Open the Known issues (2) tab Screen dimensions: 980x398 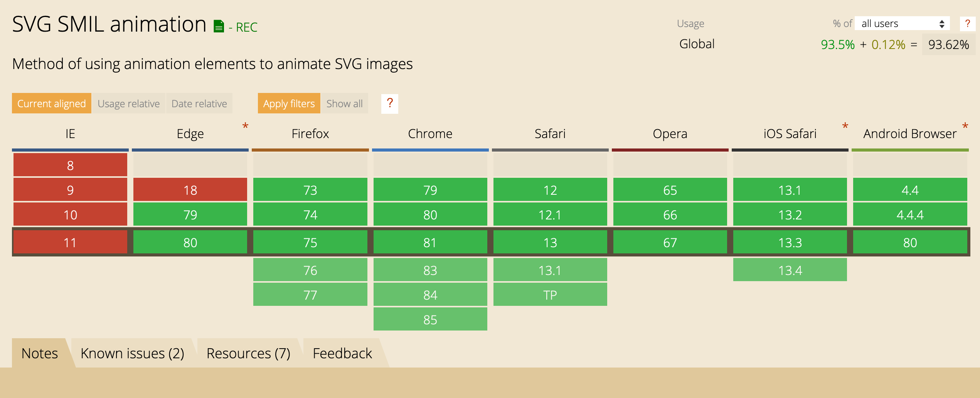pos(132,353)
